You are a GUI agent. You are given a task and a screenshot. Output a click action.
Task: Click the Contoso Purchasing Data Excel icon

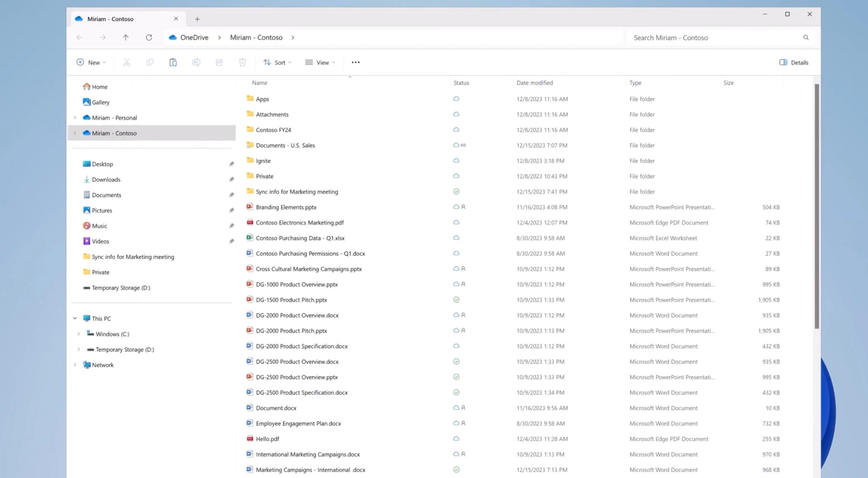250,238
